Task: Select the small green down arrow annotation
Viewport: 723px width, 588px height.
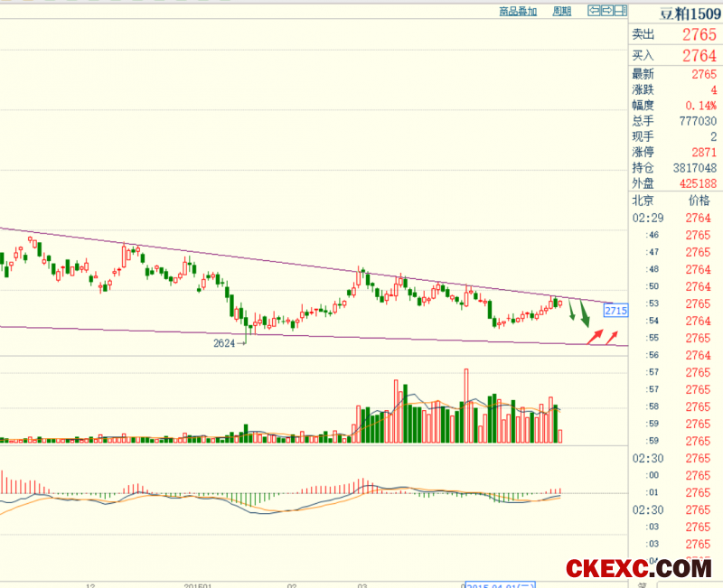Action: coord(571,312)
